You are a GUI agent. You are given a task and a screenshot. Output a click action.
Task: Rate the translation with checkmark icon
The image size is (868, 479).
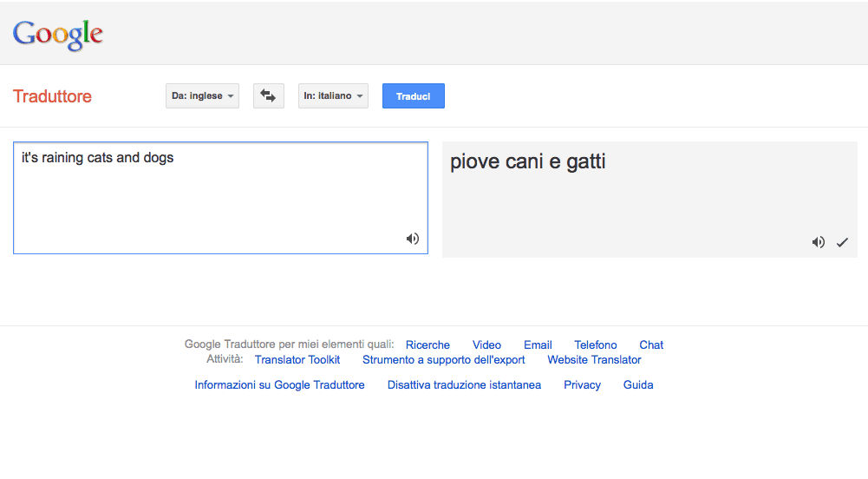pos(842,242)
